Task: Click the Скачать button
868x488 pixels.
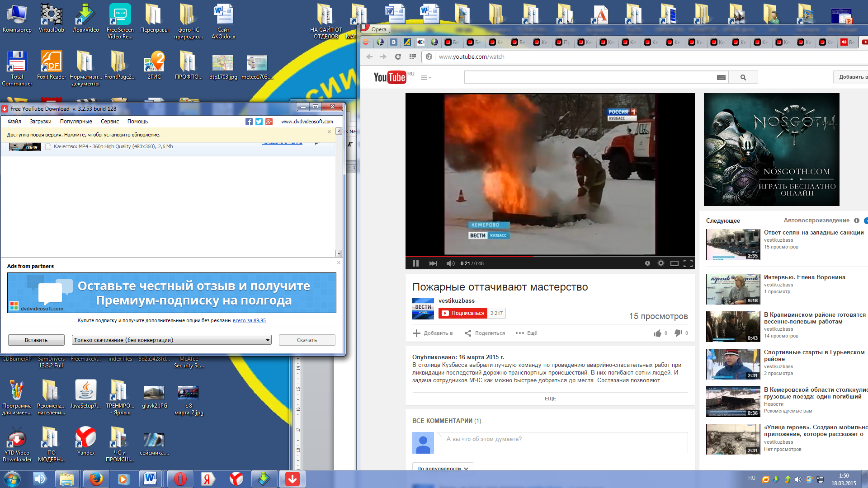Action: point(307,340)
